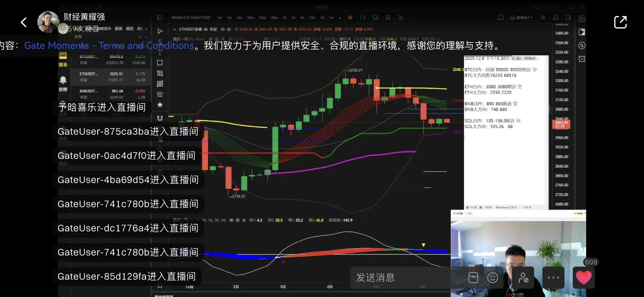Tap the person-with-link icon in bottom bar
The height and width of the screenshot is (297, 644).
[523, 277]
